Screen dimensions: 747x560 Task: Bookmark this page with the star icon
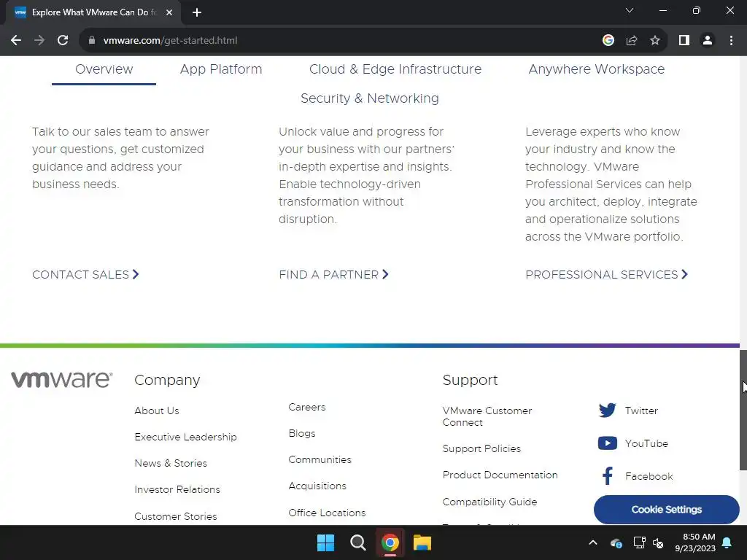(655, 41)
